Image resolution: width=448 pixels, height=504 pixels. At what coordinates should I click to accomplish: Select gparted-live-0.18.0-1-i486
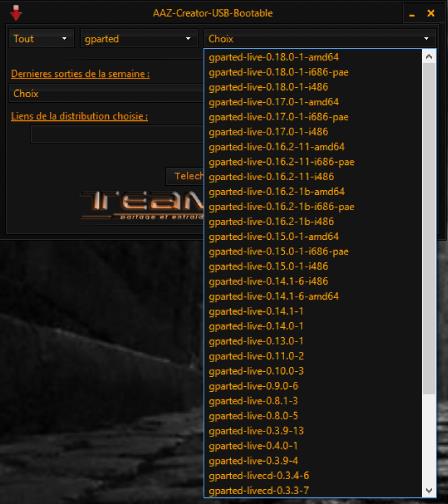pos(313,87)
